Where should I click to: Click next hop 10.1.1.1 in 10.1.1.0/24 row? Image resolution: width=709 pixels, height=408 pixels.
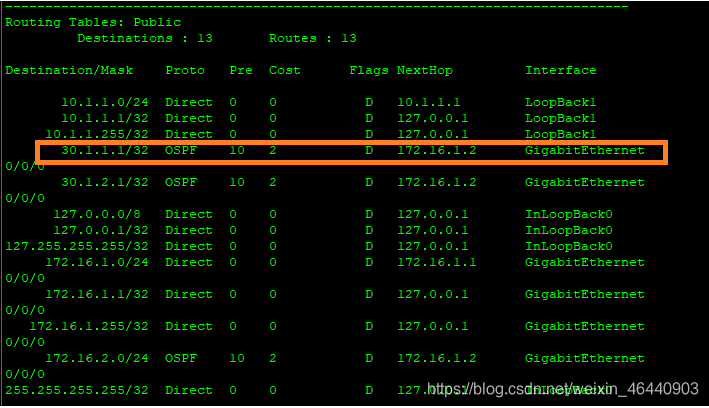(x=429, y=102)
